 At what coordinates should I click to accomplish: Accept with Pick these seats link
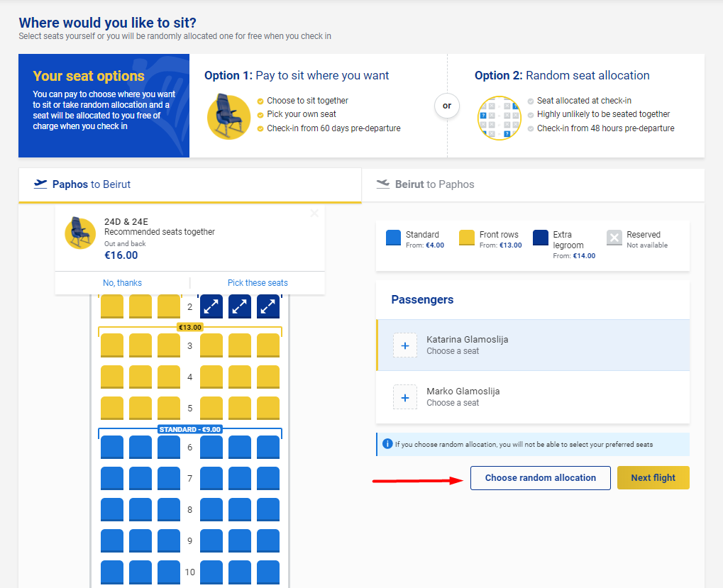258,283
